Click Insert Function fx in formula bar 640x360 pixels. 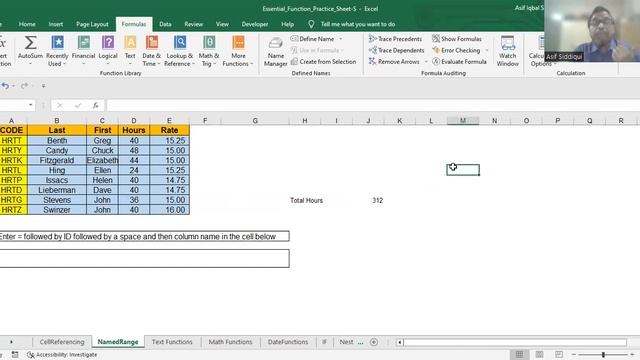(x=96, y=105)
